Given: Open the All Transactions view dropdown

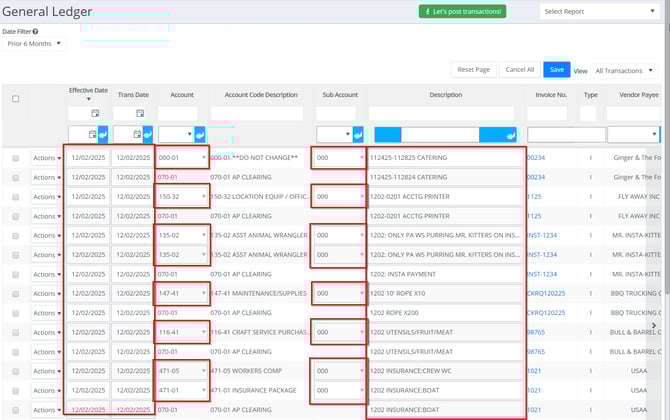Looking at the screenshot, I should (627, 71).
